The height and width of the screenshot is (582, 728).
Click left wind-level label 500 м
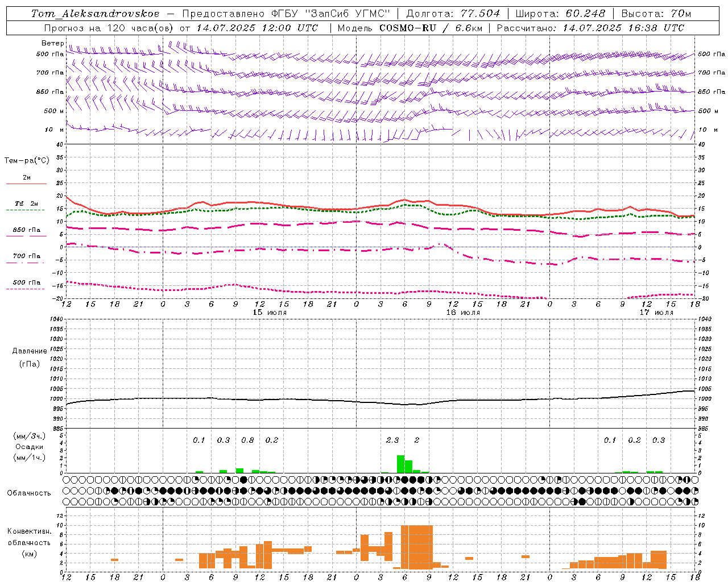tap(54, 111)
